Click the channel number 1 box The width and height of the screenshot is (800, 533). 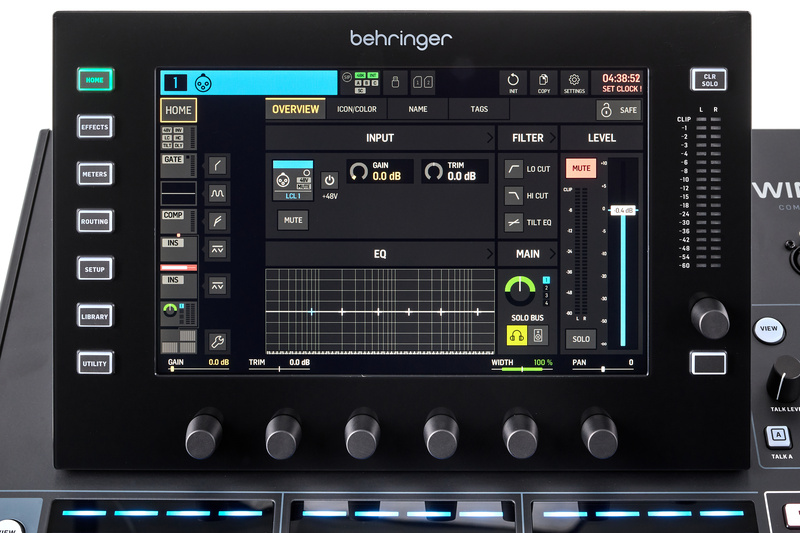(176, 83)
